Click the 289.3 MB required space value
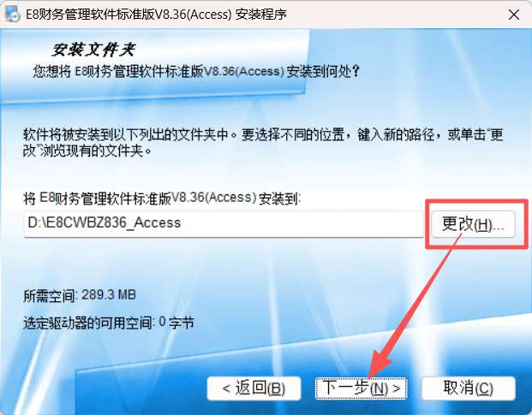 coord(109,294)
